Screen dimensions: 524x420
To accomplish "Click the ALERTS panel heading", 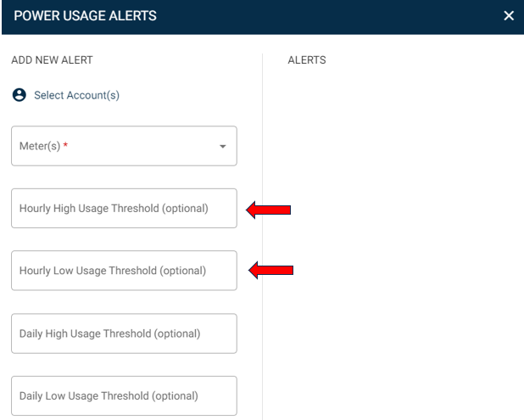I will (307, 60).
